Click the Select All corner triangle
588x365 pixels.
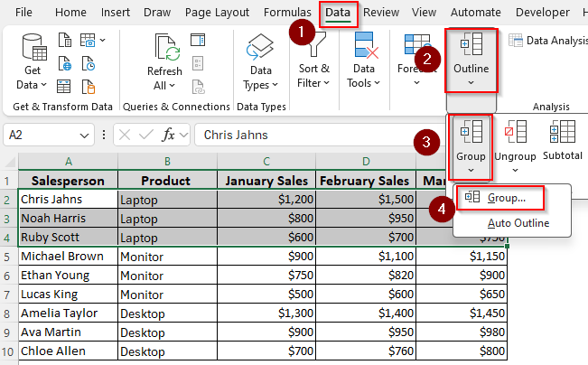point(9,162)
